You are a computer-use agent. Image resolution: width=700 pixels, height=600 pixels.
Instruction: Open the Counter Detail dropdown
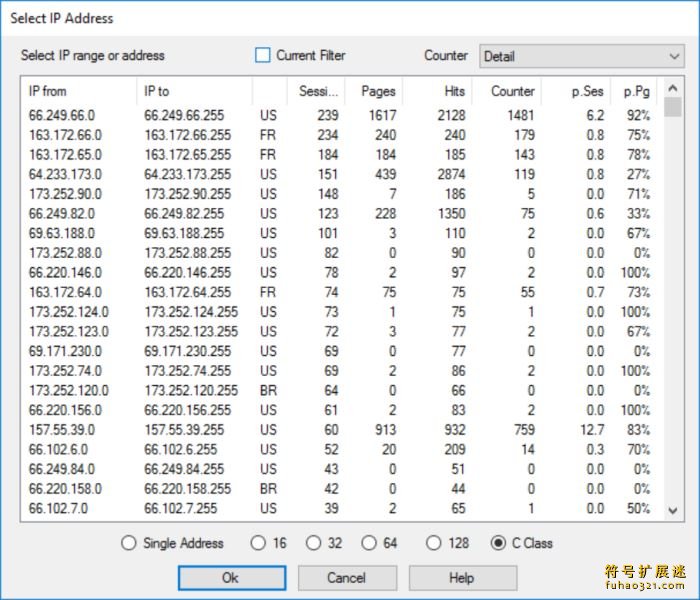(582, 56)
